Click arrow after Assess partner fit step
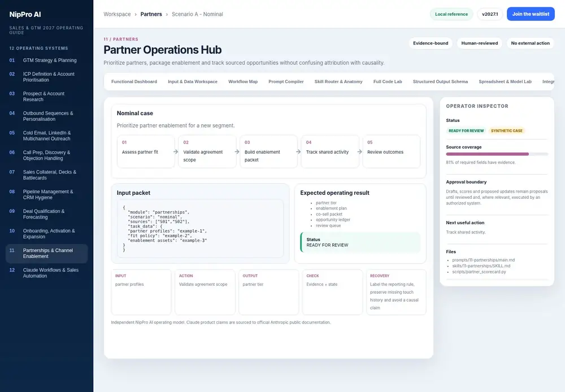 tap(176, 152)
